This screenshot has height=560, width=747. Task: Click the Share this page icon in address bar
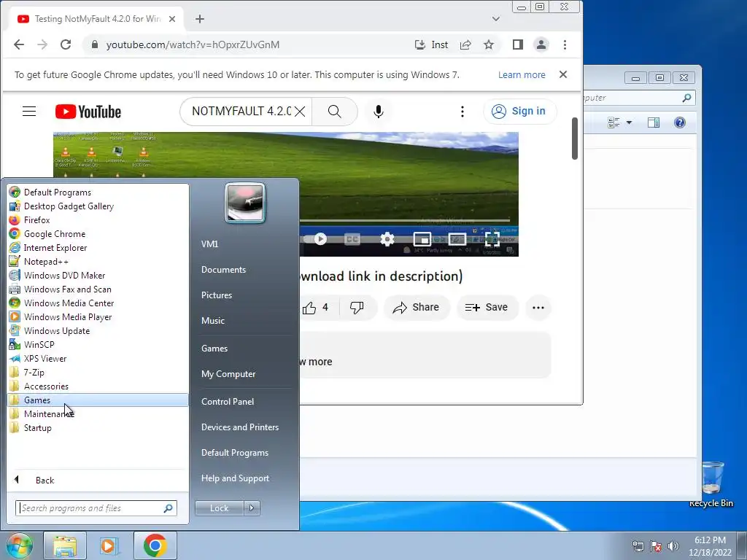click(465, 44)
